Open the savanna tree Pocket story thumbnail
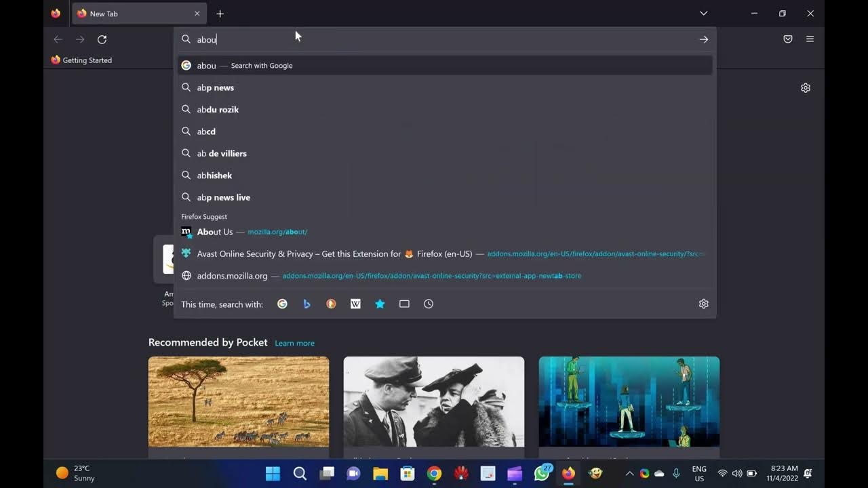 pos(239,402)
